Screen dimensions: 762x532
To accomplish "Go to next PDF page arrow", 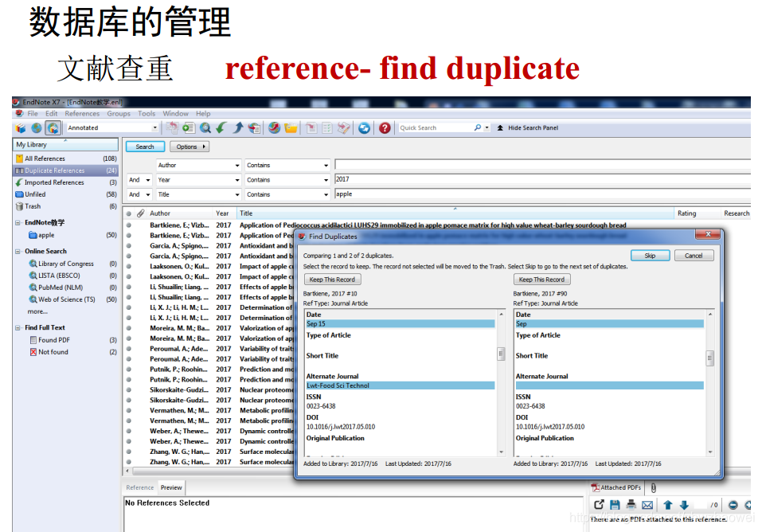I will [684, 505].
